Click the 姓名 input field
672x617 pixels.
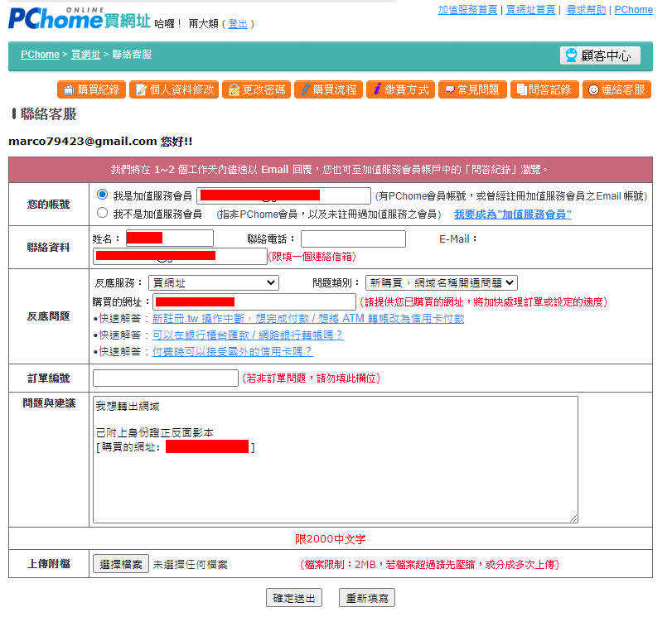[170, 239]
